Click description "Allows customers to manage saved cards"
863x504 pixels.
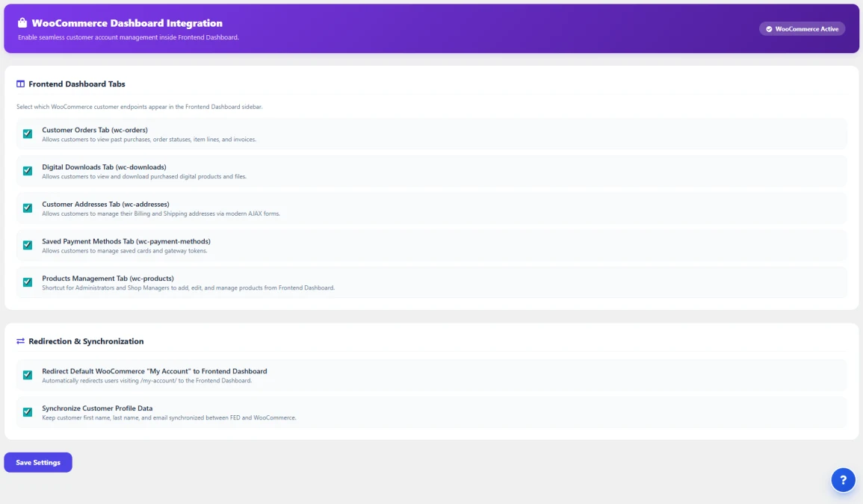125,251
